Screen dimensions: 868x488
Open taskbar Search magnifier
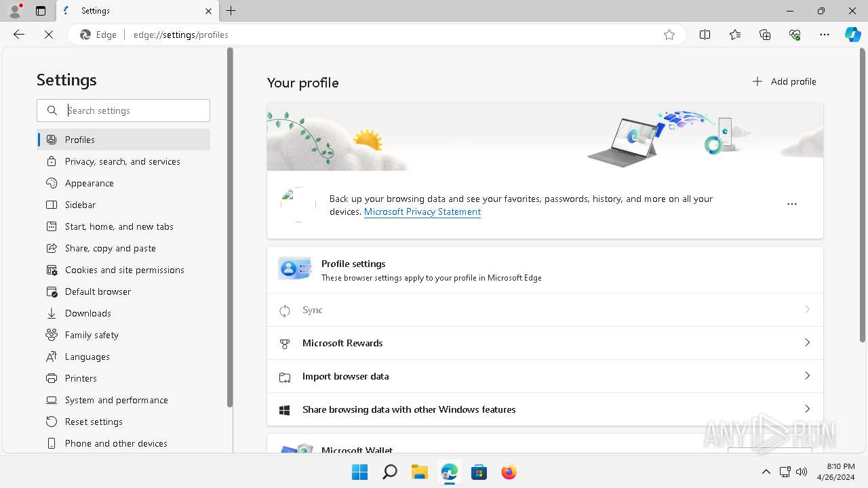coord(389,472)
